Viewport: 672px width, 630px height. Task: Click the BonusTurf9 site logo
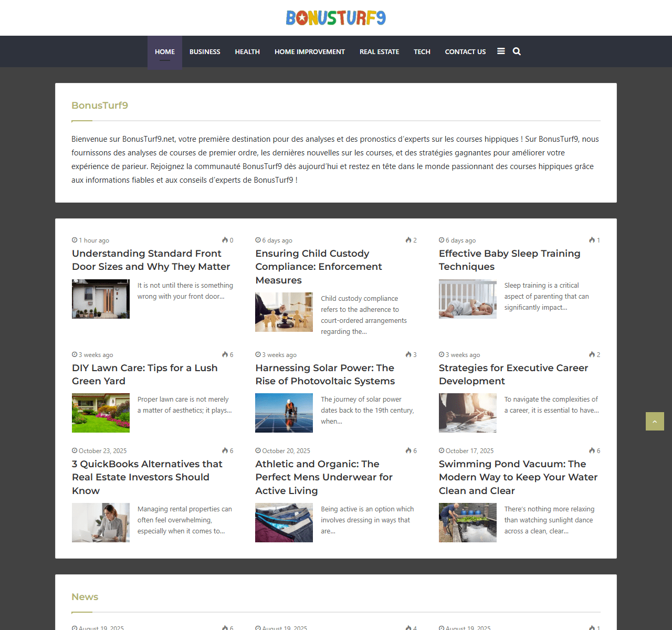point(335,18)
